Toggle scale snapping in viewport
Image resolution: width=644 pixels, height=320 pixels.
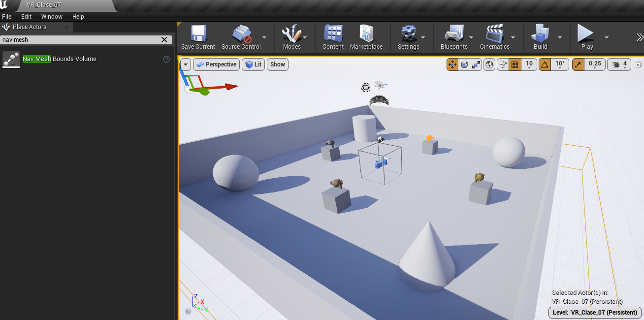click(578, 64)
